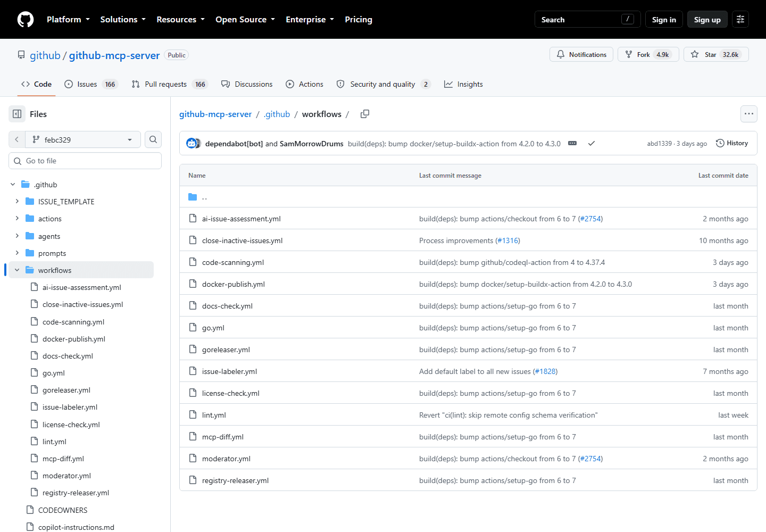Open goreleaser.yml in file list

coord(226,350)
